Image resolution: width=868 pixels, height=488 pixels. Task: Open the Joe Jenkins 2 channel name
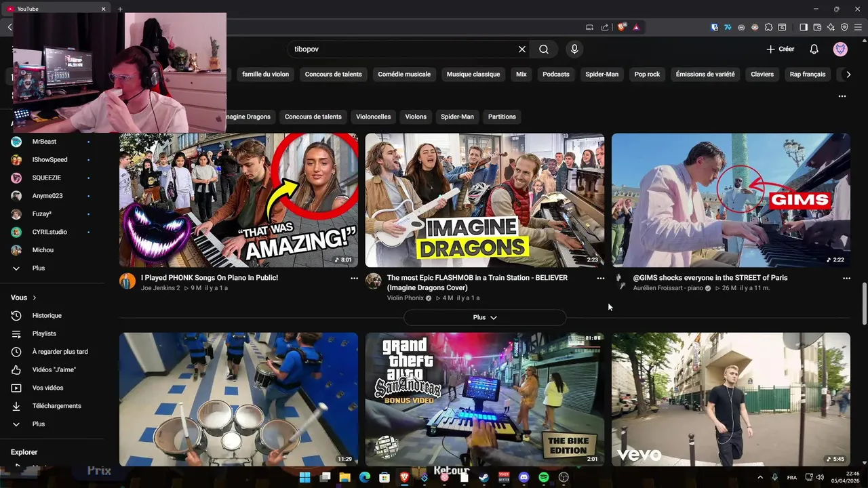(161, 288)
